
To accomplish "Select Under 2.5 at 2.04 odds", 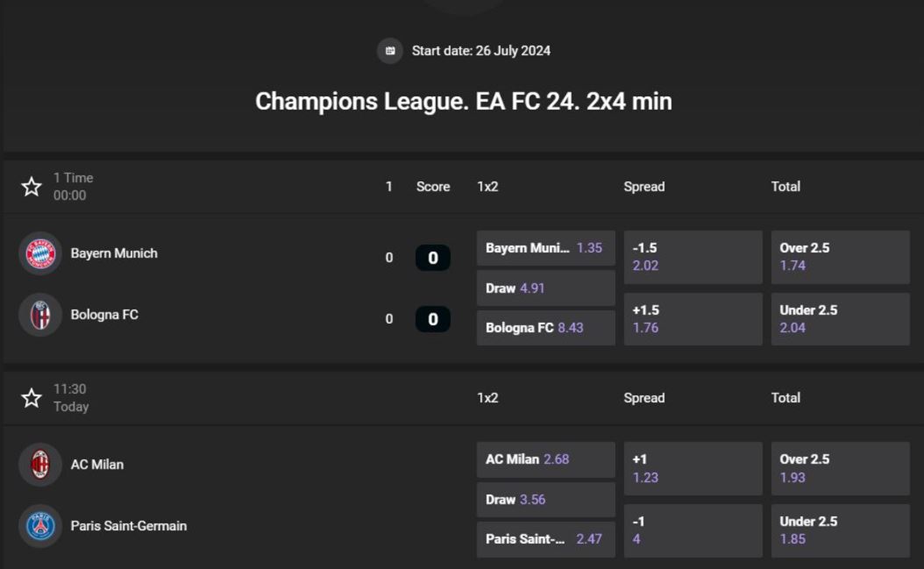I will [840, 319].
